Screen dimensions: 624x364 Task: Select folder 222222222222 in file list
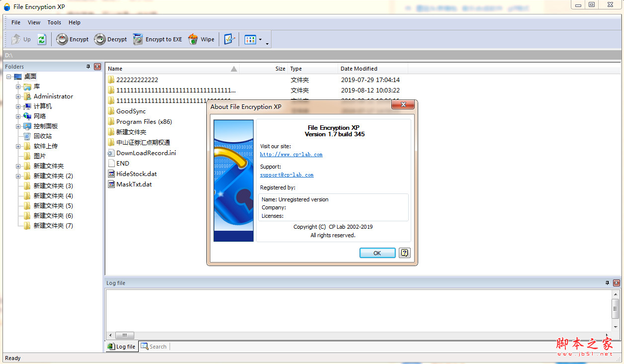click(137, 80)
